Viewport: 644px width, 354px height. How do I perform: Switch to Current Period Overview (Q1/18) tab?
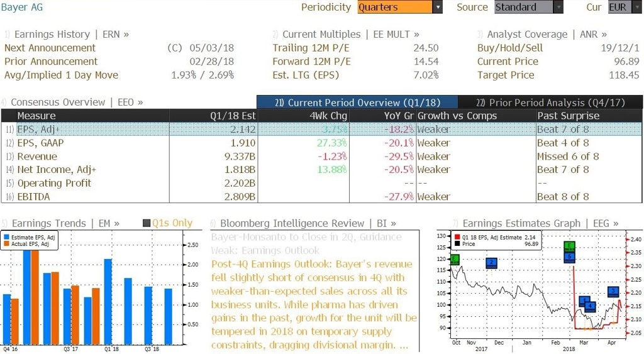(357, 102)
